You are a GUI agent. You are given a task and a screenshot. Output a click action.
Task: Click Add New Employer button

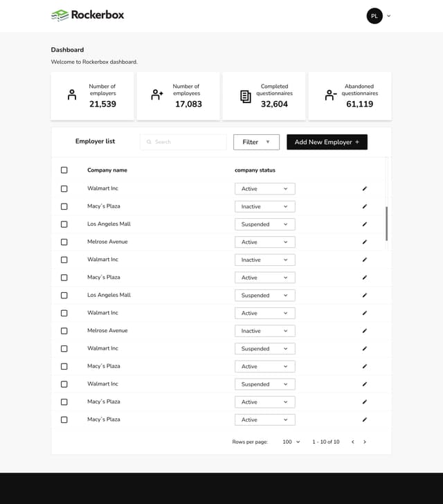pos(327,142)
